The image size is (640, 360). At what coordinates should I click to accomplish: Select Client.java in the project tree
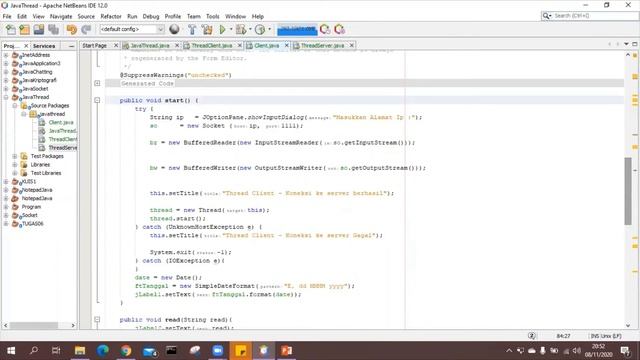(61, 122)
